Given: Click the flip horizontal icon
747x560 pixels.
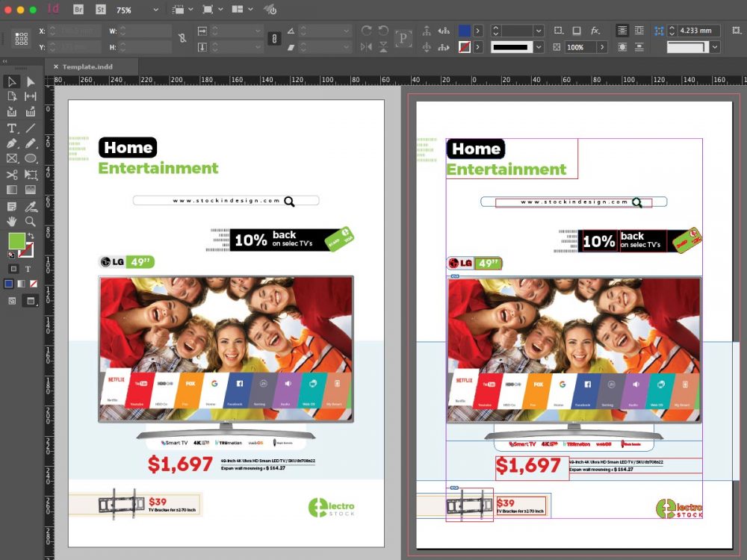Looking at the screenshot, I should [366, 46].
